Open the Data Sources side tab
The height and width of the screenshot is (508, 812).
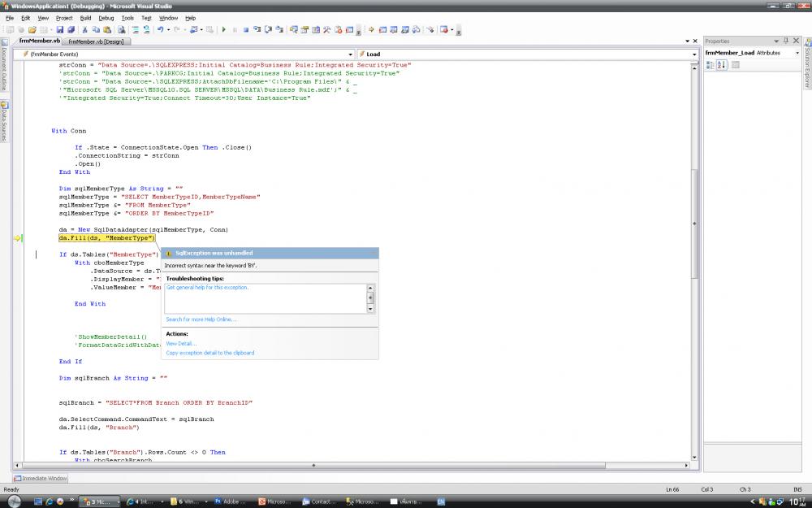click(4, 123)
